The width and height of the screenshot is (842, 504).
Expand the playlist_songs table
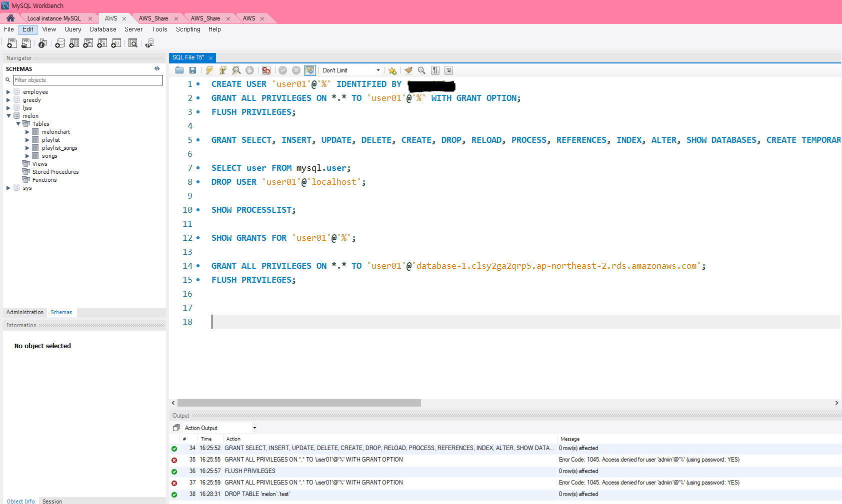[x=27, y=148]
